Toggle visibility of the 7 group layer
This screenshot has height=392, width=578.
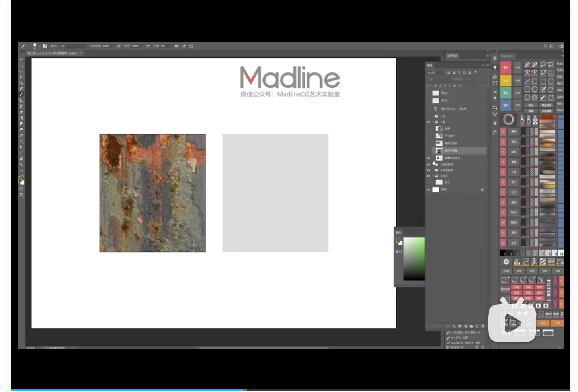pos(428,122)
